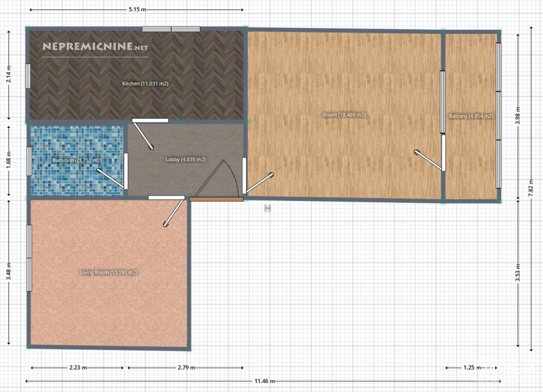Select the Lobby (4.835 m2) label

click(185, 160)
